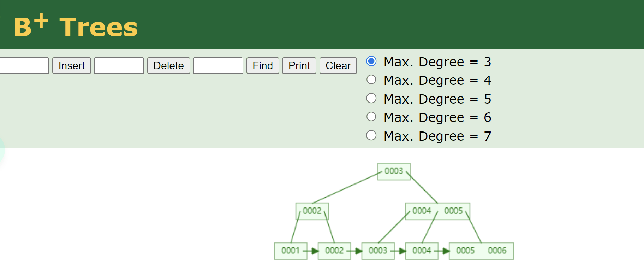Click the B+ Trees page title

click(76, 27)
